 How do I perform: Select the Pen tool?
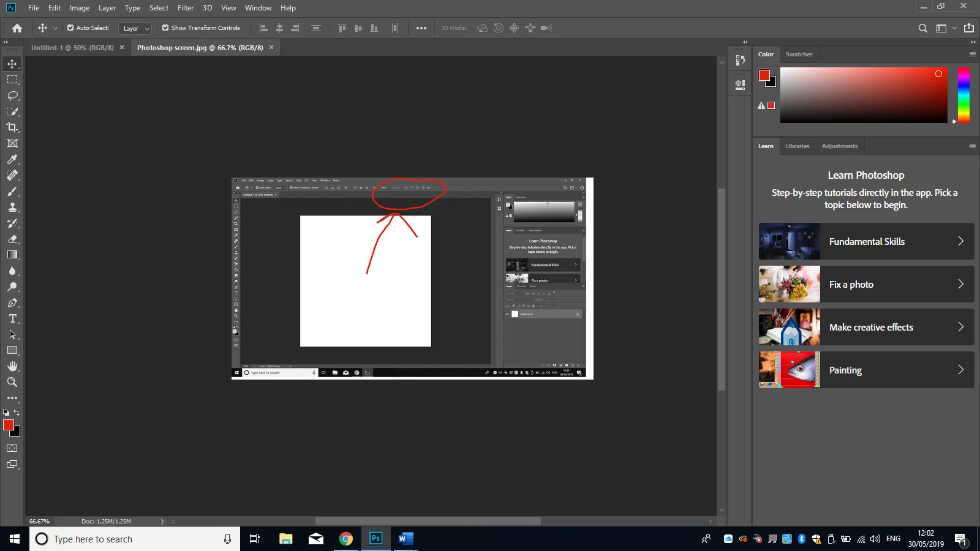[12, 302]
